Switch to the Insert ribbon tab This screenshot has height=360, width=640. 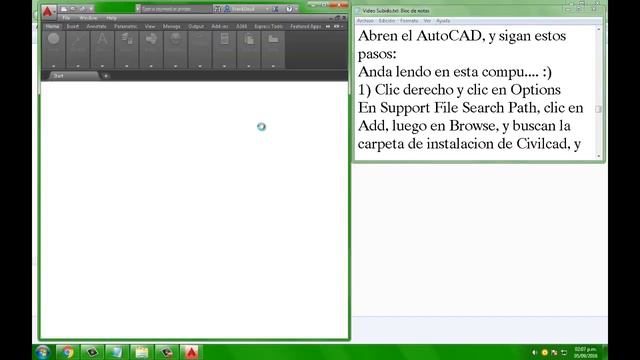click(73, 26)
